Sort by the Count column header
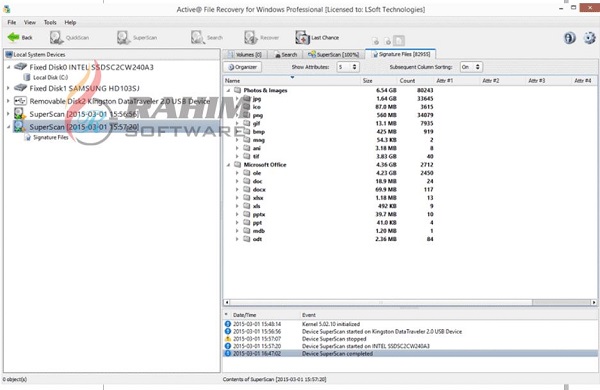The image size is (600, 390). [x=415, y=81]
